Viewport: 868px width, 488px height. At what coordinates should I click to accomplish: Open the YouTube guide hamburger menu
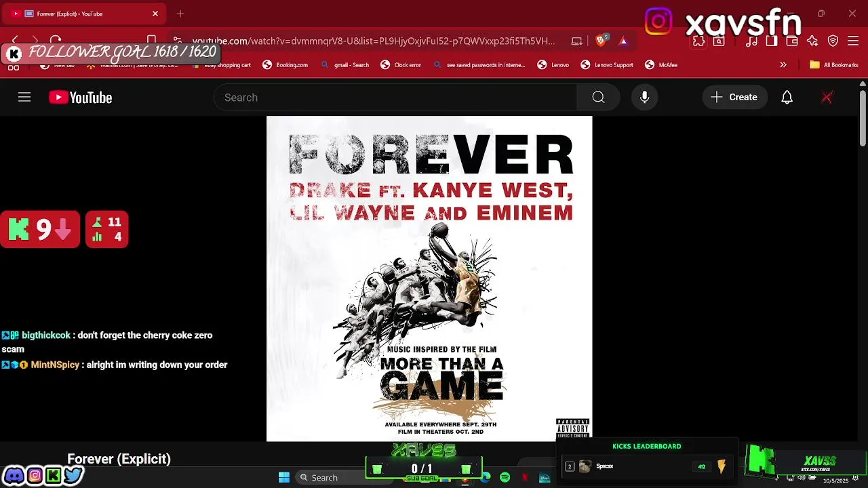coord(24,98)
